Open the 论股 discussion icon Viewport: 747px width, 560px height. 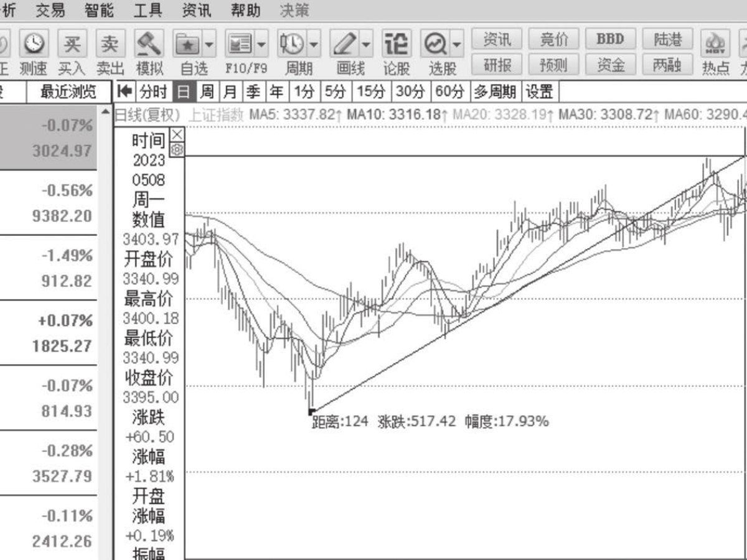pyautogui.click(x=397, y=45)
